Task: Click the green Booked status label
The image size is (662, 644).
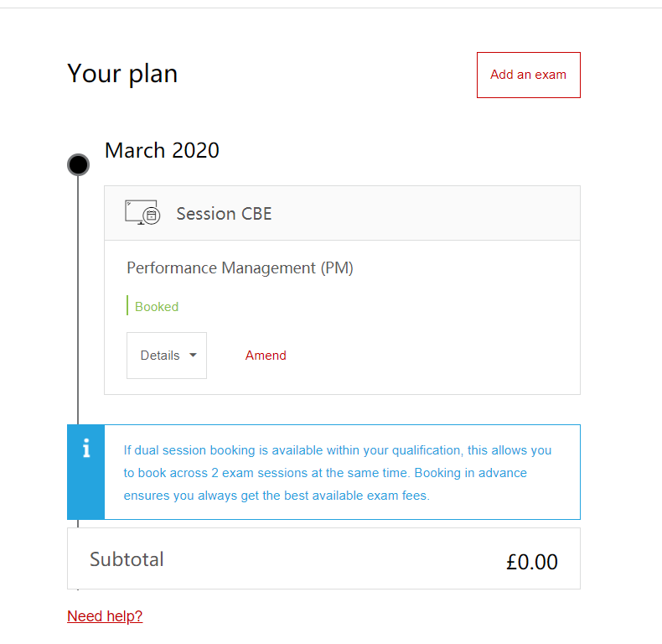Action: (x=157, y=307)
